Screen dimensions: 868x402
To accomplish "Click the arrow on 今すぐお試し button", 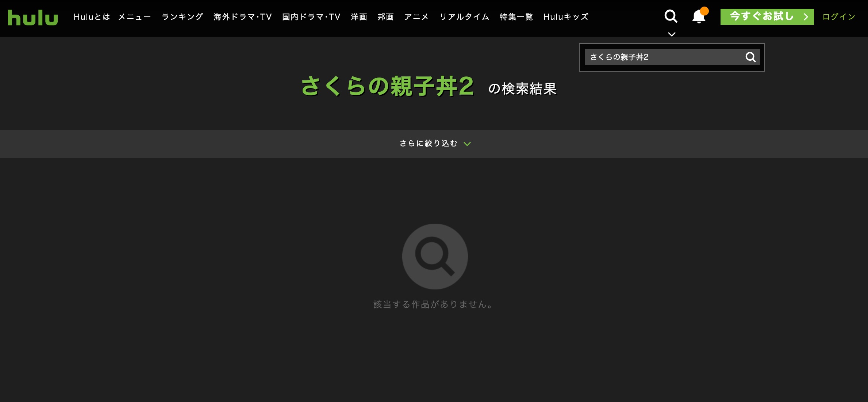I will point(806,17).
